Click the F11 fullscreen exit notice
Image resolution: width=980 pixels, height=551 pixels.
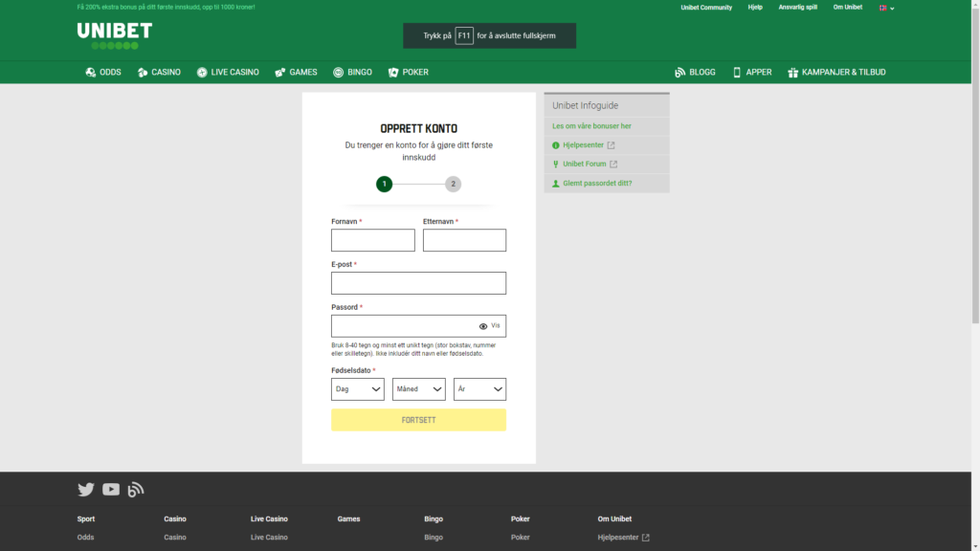tap(489, 35)
